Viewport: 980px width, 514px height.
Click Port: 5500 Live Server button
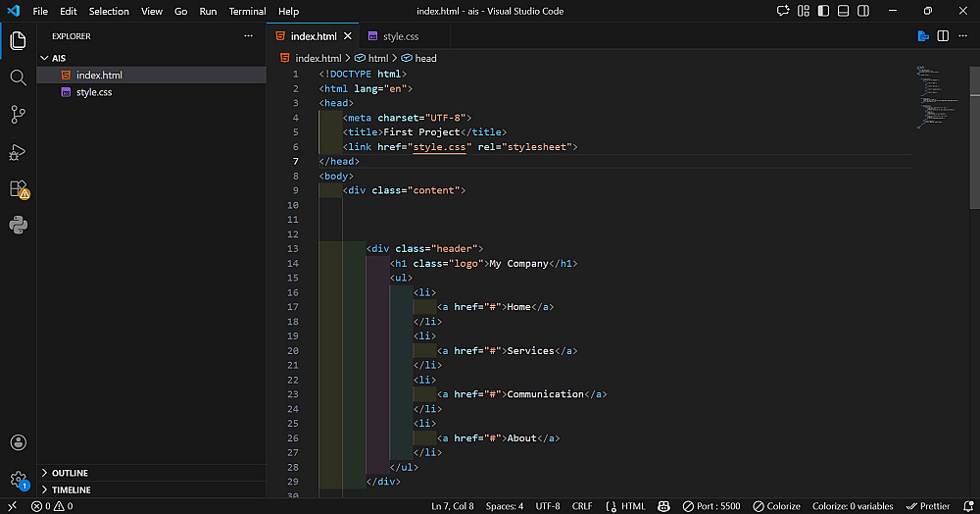pos(711,506)
